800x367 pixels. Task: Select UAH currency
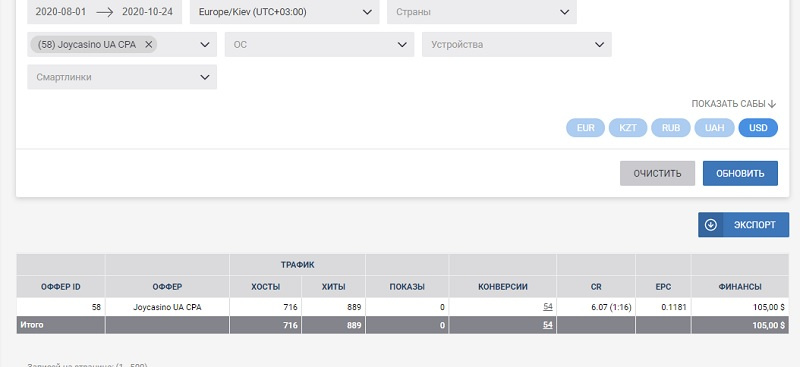pos(714,128)
